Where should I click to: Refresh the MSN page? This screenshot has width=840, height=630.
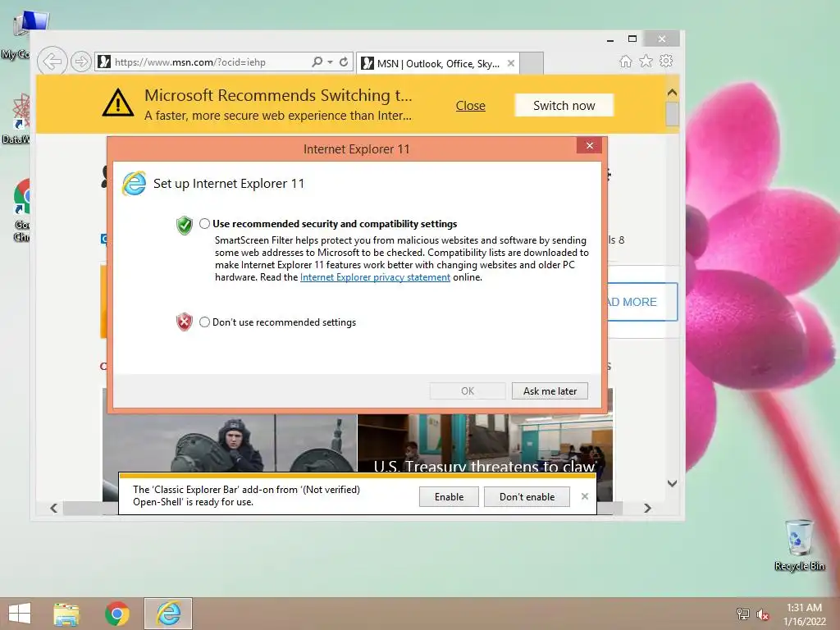(x=344, y=62)
